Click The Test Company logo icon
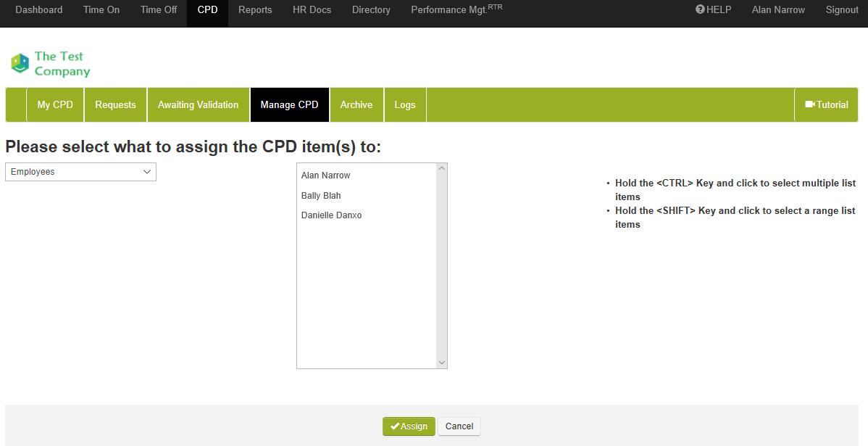868x446 pixels. pyautogui.click(x=20, y=64)
